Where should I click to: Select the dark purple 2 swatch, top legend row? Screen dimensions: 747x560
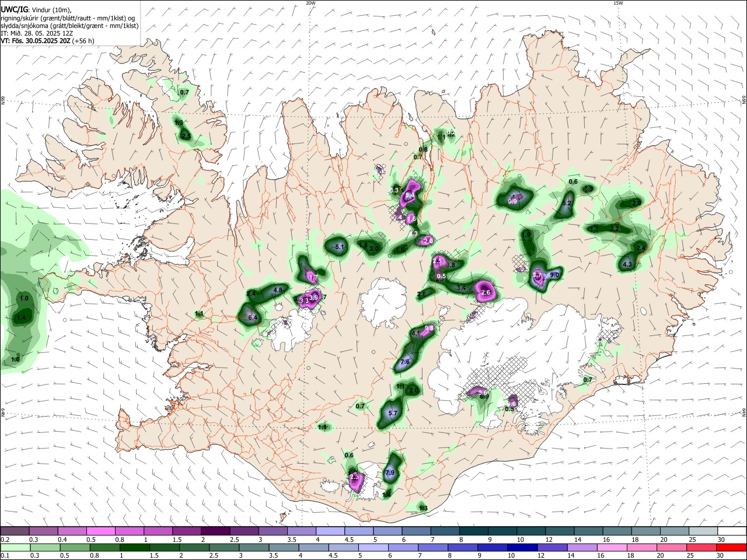click(x=215, y=531)
